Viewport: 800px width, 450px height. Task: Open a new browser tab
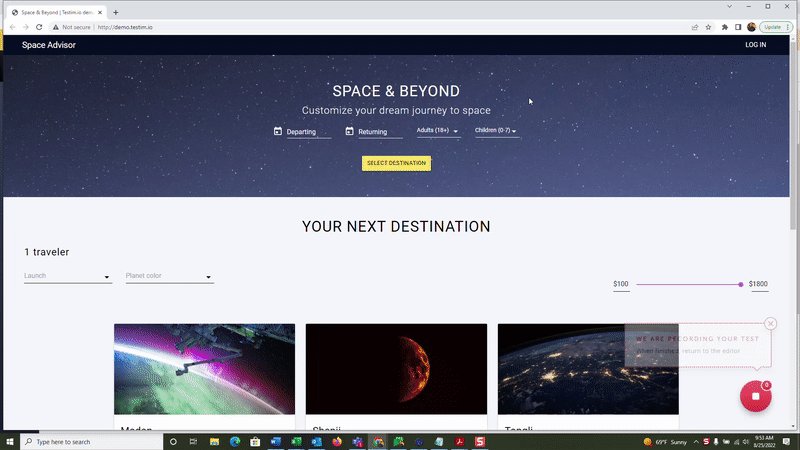click(x=116, y=12)
